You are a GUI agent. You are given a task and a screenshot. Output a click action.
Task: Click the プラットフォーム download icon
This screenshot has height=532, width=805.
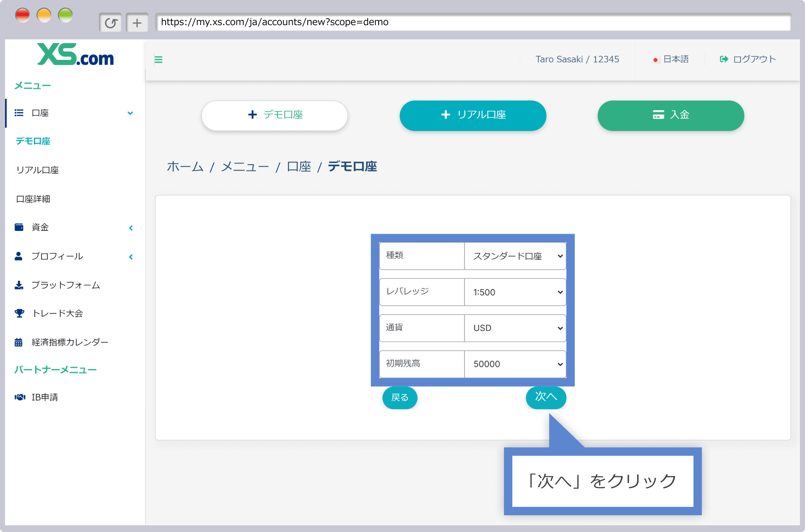tap(19, 285)
